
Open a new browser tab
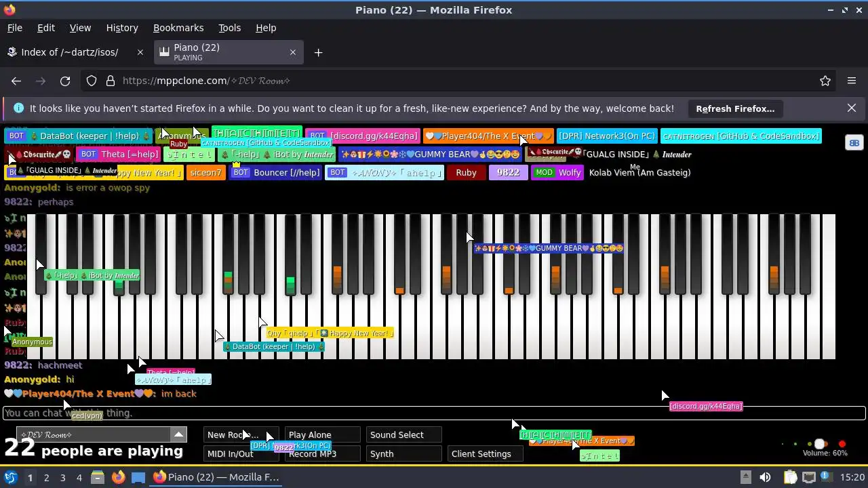(318, 52)
